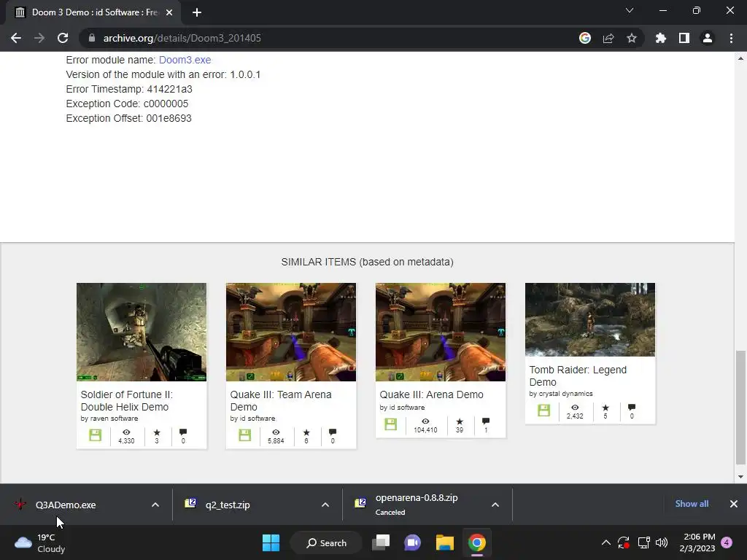The width and height of the screenshot is (747, 560).
Task: Click the scrollbar down arrow
Action: click(740, 477)
